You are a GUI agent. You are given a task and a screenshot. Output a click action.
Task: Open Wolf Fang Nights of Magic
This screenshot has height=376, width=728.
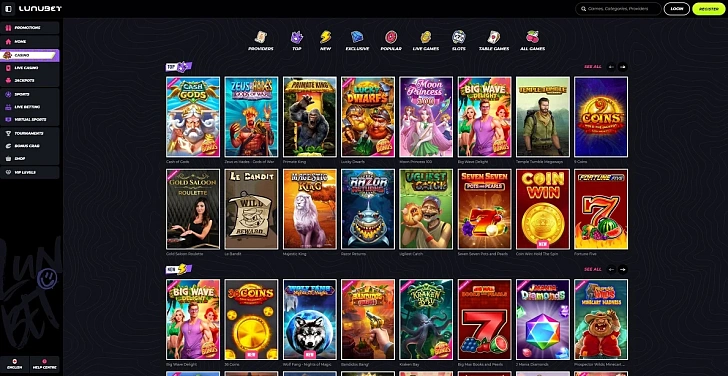click(310, 319)
